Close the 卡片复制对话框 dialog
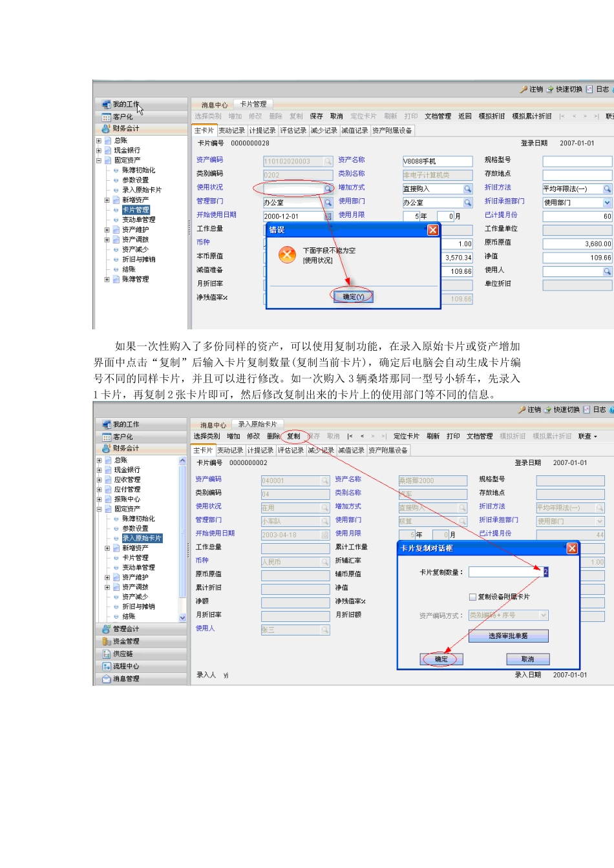The image size is (614, 868). (572, 548)
